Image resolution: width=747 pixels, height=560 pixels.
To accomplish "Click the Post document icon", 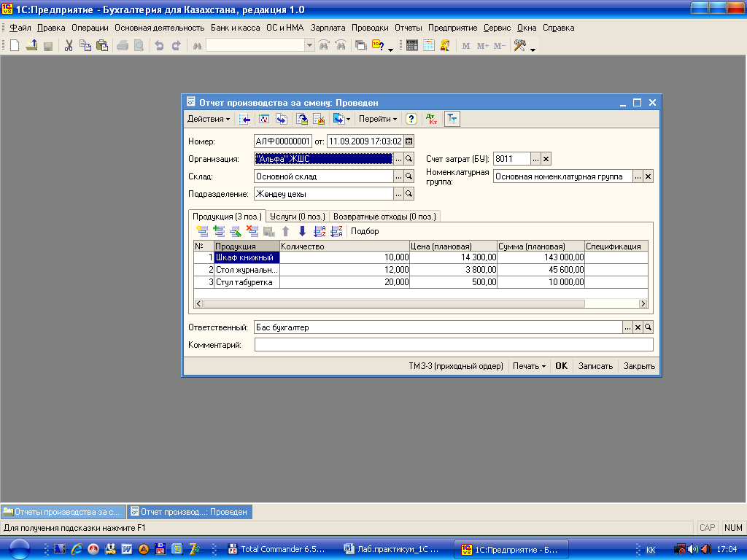I will [302, 119].
